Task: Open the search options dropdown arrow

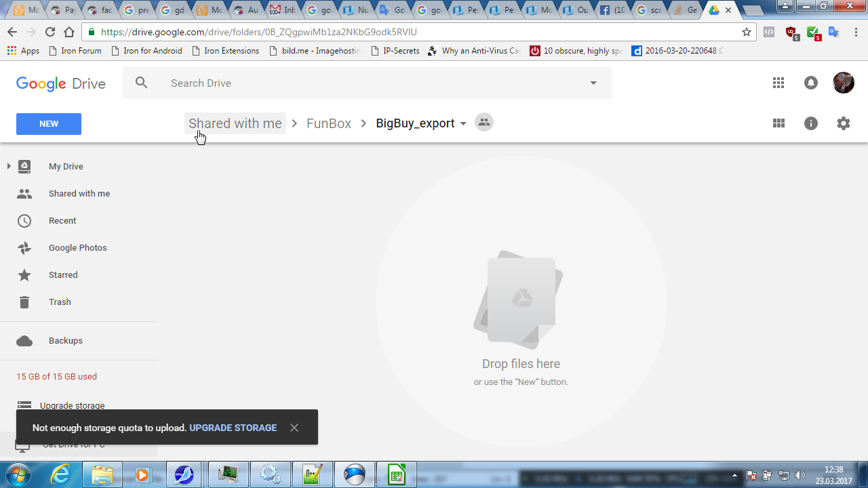Action: 593,83
